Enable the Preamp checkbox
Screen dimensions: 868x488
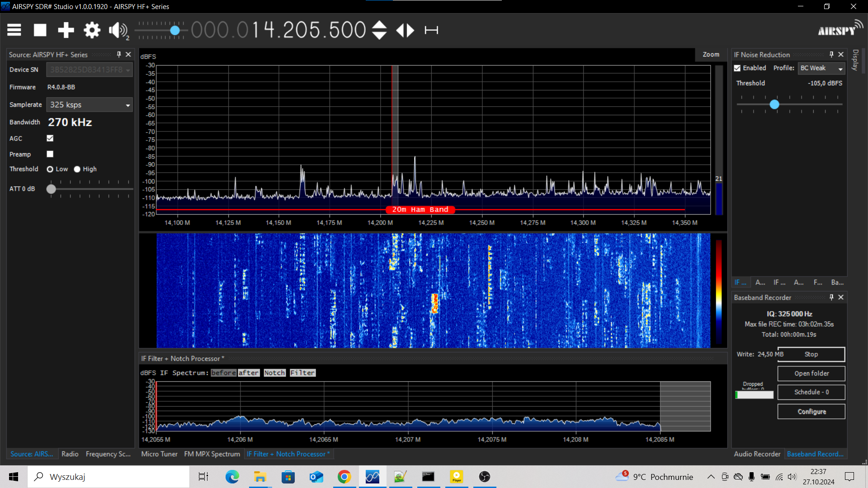click(x=50, y=154)
